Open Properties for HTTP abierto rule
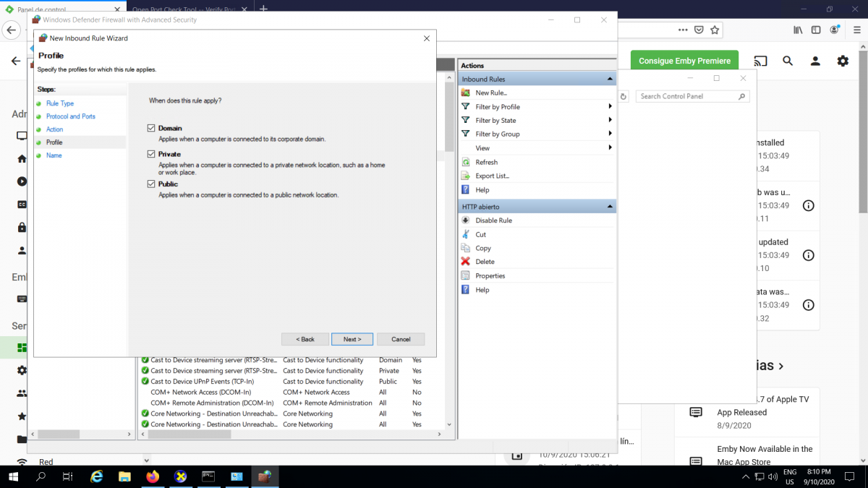The height and width of the screenshot is (488, 868). [490, 275]
